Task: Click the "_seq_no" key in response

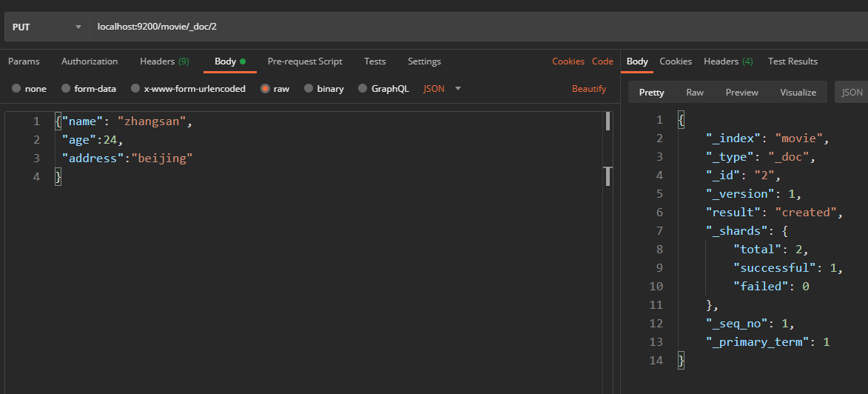Action: 737,324
